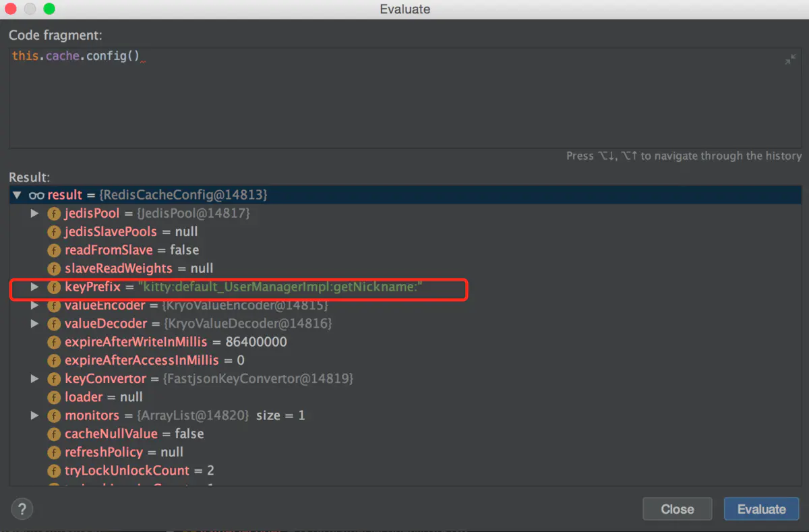The image size is (809, 532).
Task: Click the help question mark icon
Action: coord(22,508)
